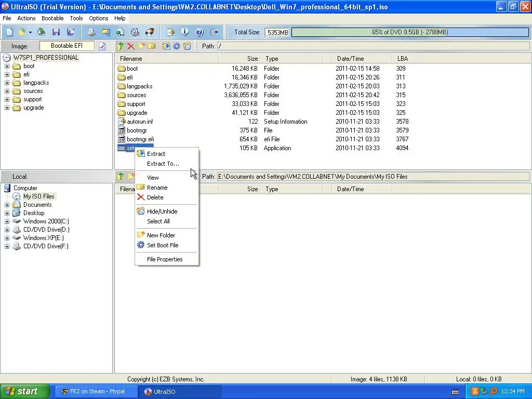The image size is (532, 399).
Task: Choose Extract To... from the context menu
Action: [x=167, y=164]
